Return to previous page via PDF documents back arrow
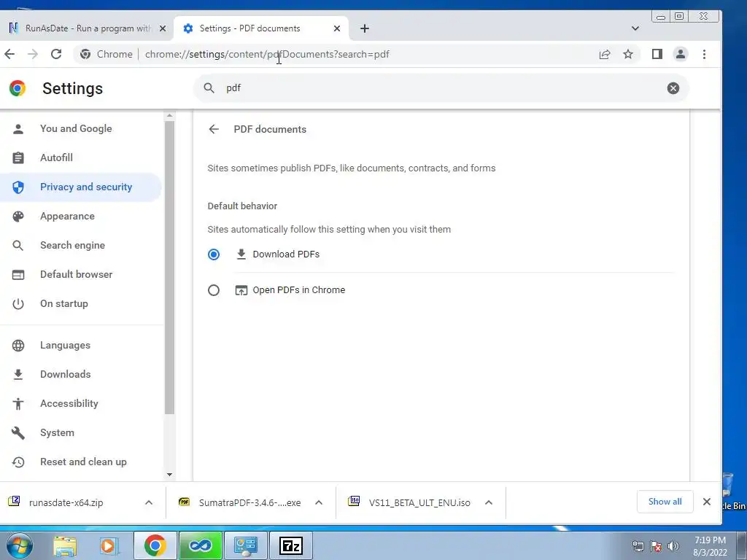747x560 pixels. click(x=214, y=129)
